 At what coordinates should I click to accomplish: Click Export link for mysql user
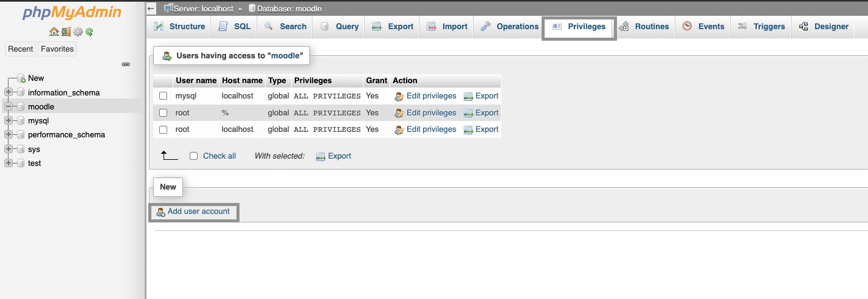(487, 96)
